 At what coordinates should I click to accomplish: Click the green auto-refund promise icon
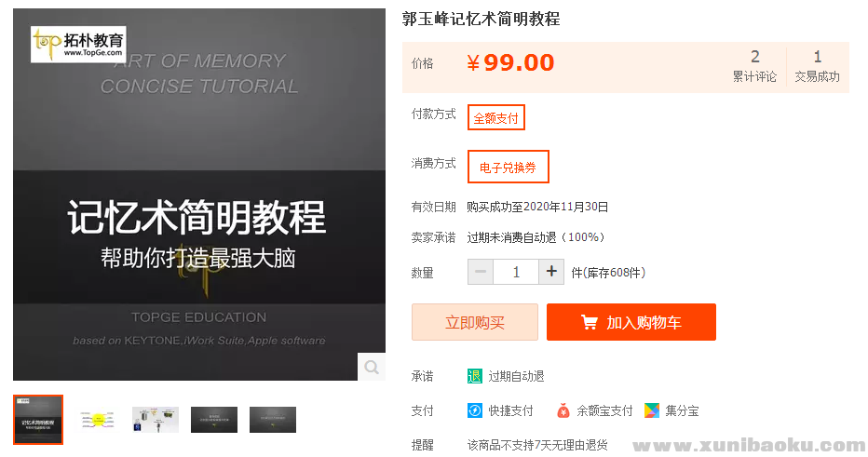tap(475, 376)
